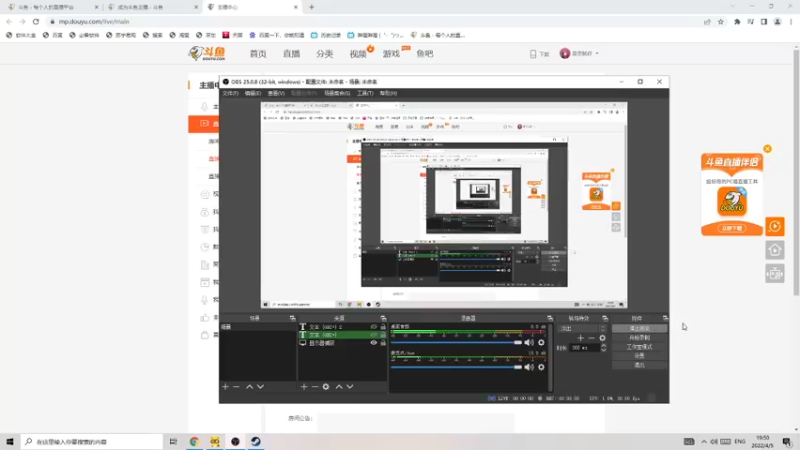Remove scene with minus icon in scenes panel
This screenshot has width=800, height=450.
pyautogui.click(x=236, y=387)
